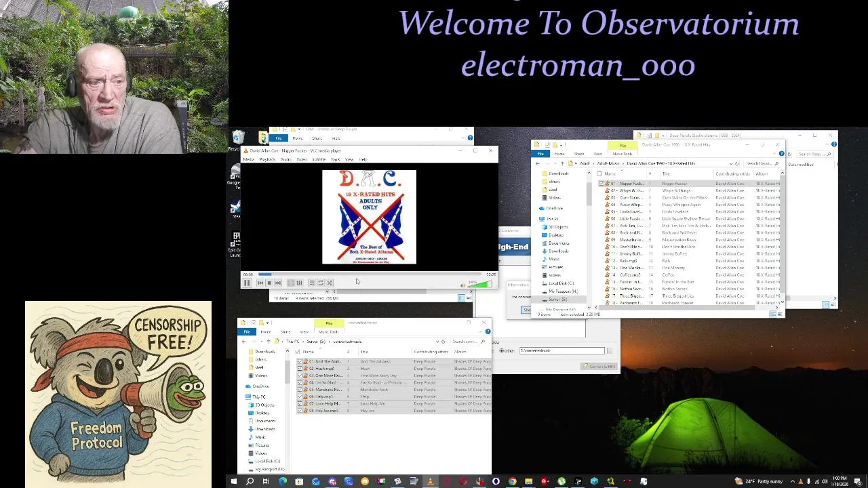The width and height of the screenshot is (868, 488).
Task: Open the VLC Subtitle menu
Action: pos(319,159)
